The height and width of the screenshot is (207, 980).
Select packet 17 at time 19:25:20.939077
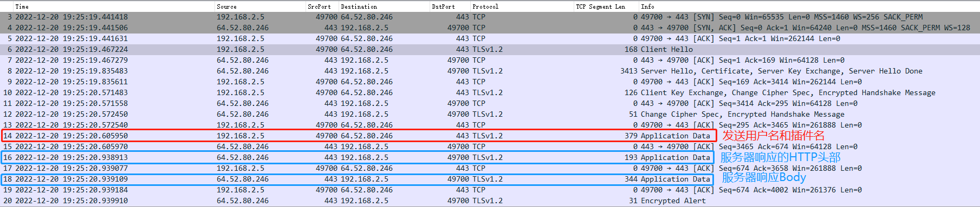[490, 168]
